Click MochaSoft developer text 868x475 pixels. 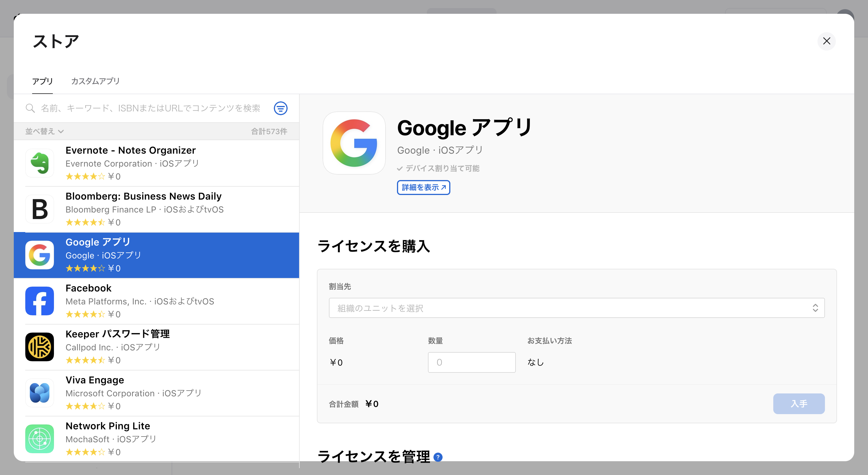tap(88, 439)
